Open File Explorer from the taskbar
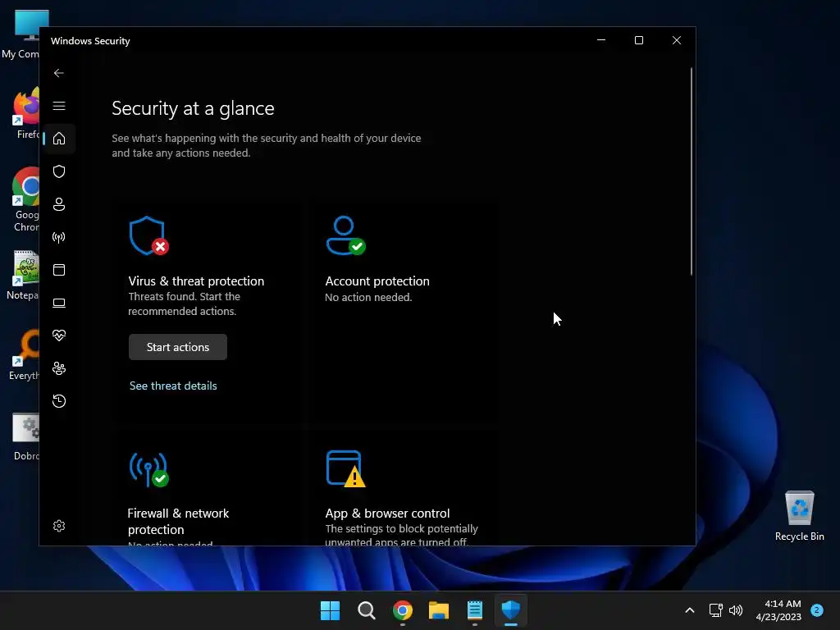Viewport: 840px width, 630px height. [439, 610]
